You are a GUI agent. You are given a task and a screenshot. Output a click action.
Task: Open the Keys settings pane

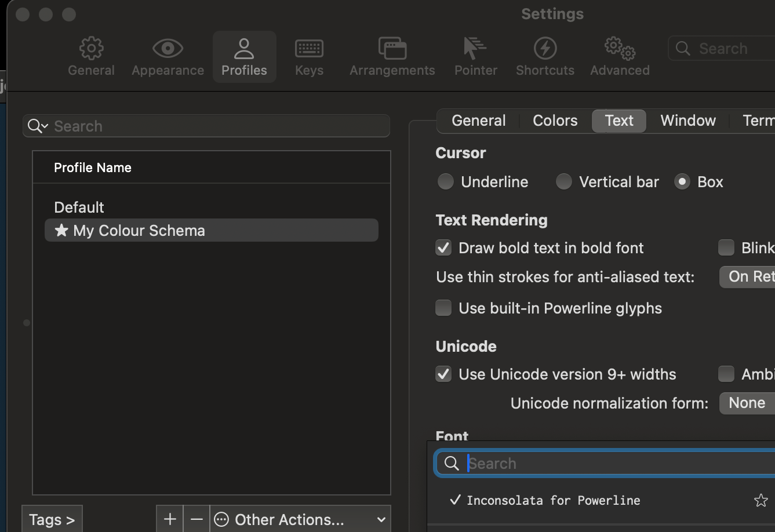coord(309,57)
